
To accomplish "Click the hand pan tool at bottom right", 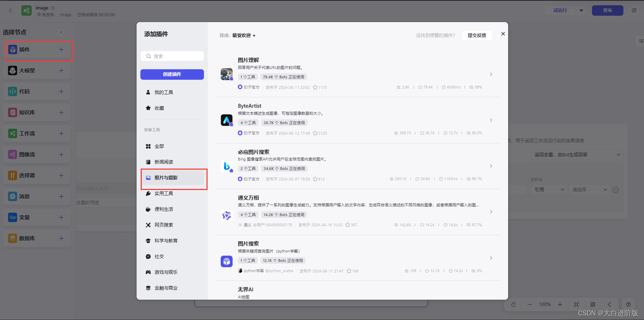I will [513, 304].
